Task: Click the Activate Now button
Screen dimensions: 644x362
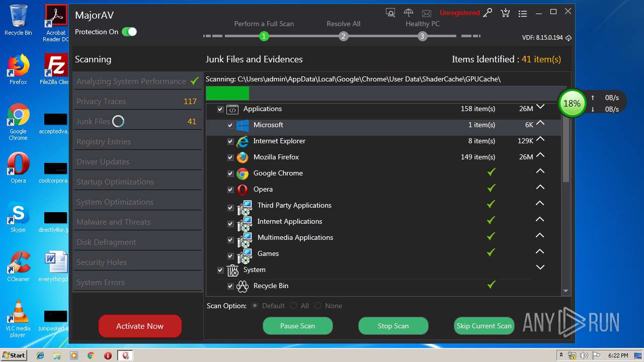Action: point(140,326)
